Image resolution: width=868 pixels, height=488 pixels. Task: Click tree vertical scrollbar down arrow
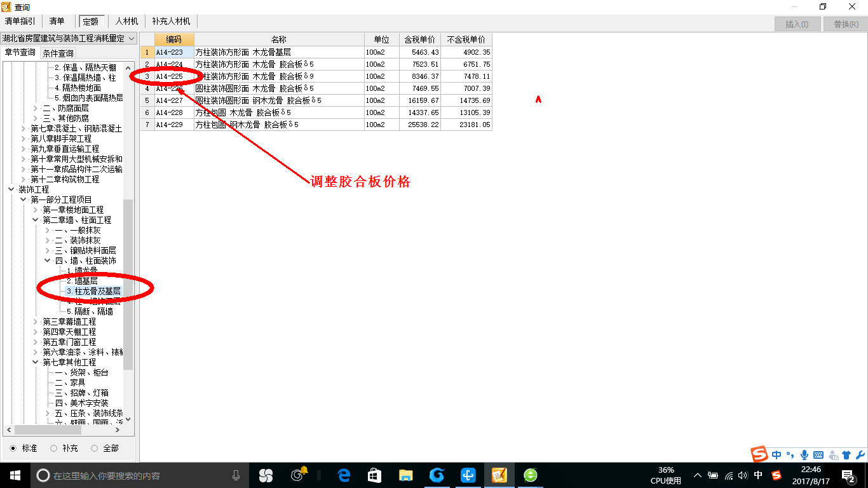pyautogui.click(x=128, y=419)
